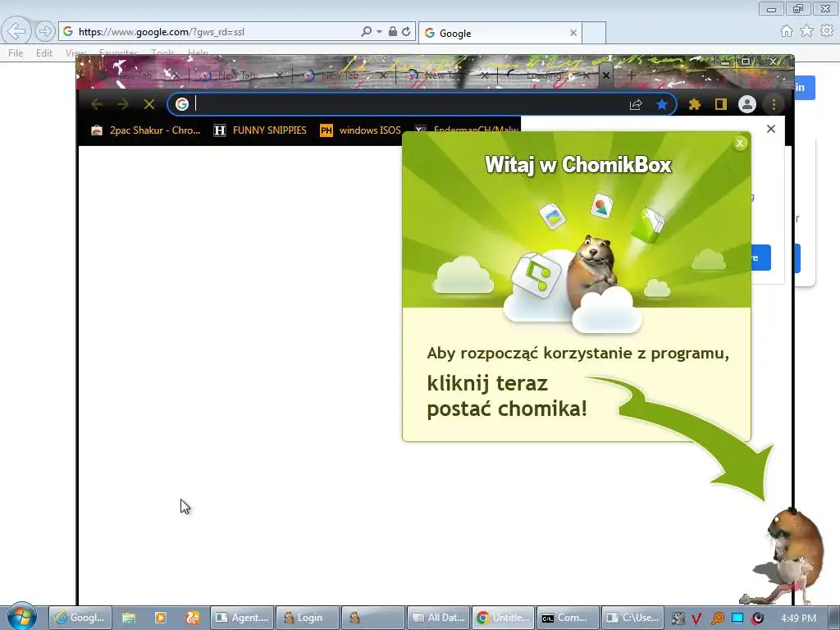Click the 4:49 PM system clock
Image resolution: width=840 pixels, height=630 pixels.
click(799, 619)
